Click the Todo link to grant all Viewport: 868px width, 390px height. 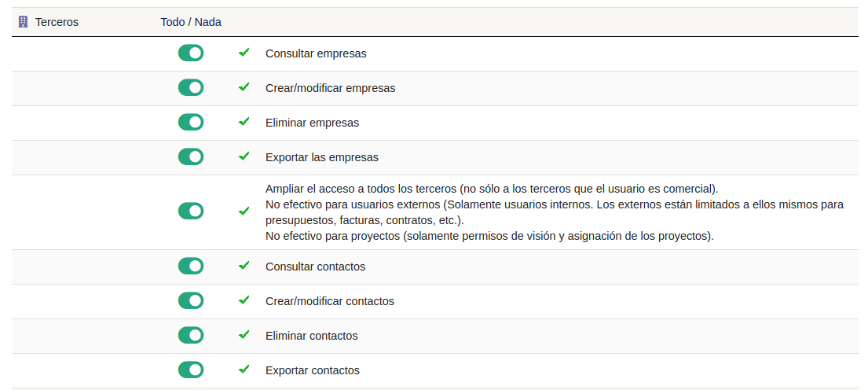(173, 22)
